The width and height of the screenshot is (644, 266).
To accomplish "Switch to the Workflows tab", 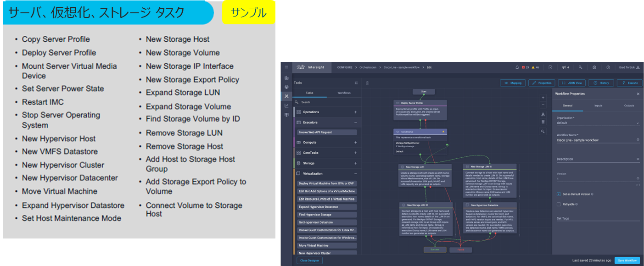I will (x=344, y=93).
